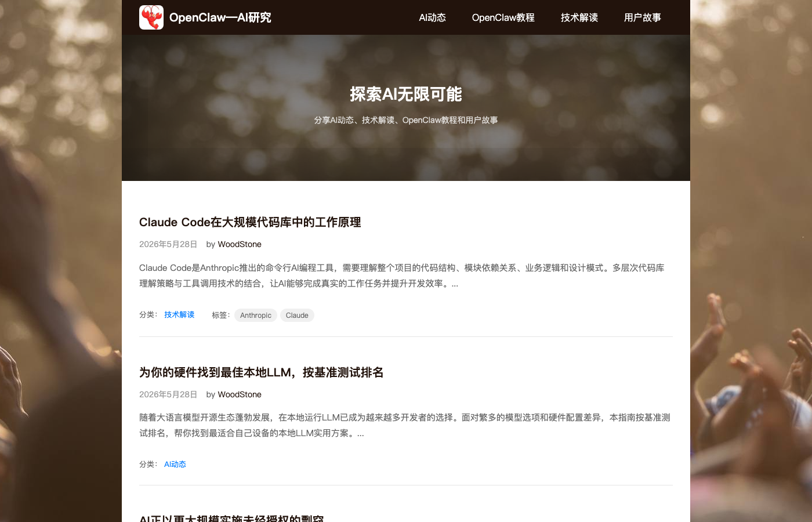Image resolution: width=812 pixels, height=522 pixels.
Task: Click the 标签: label in Claude Code article
Action: 221,315
